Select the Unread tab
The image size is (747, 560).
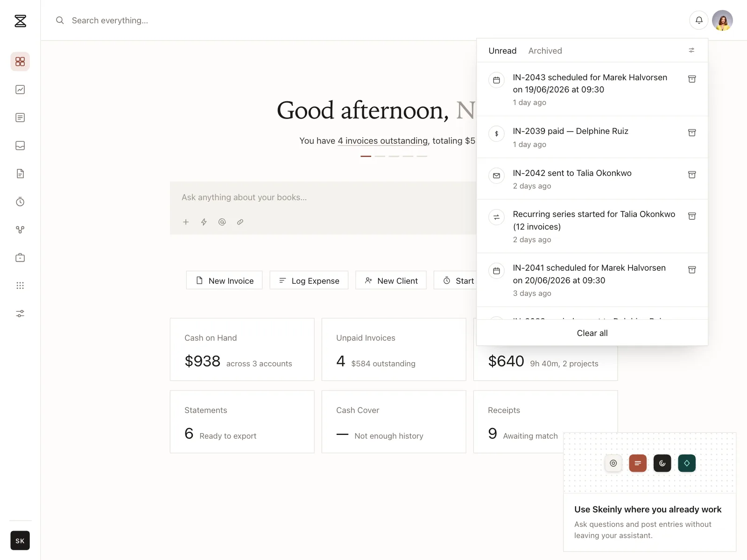point(502,51)
